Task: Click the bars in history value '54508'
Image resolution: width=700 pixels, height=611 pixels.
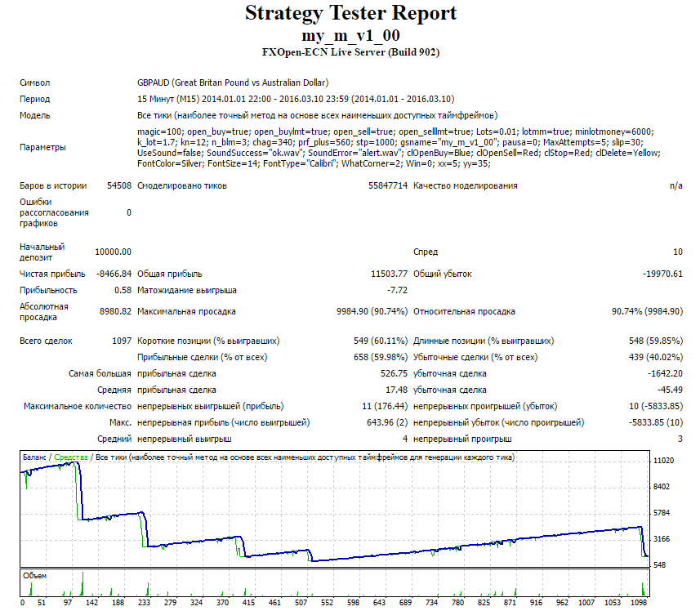Action: [x=118, y=185]
